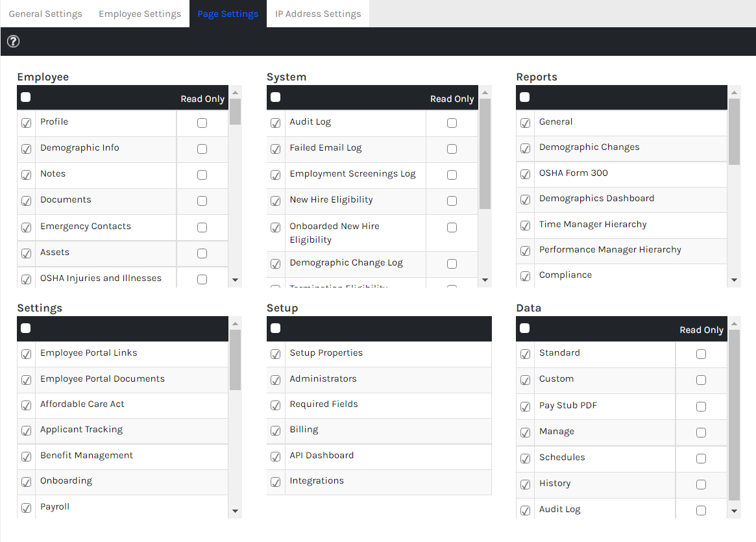Toggle select-all checkbox in Reports header
The image size is (756, 542).
pos(525,97)
